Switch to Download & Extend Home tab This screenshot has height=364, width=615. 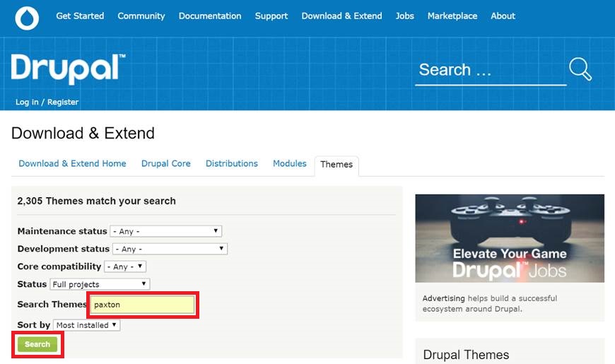click(x=72, y=163)
